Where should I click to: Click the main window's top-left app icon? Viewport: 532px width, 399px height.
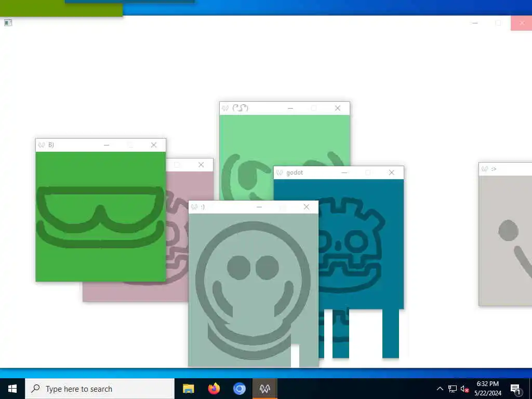tap(8, 22)
